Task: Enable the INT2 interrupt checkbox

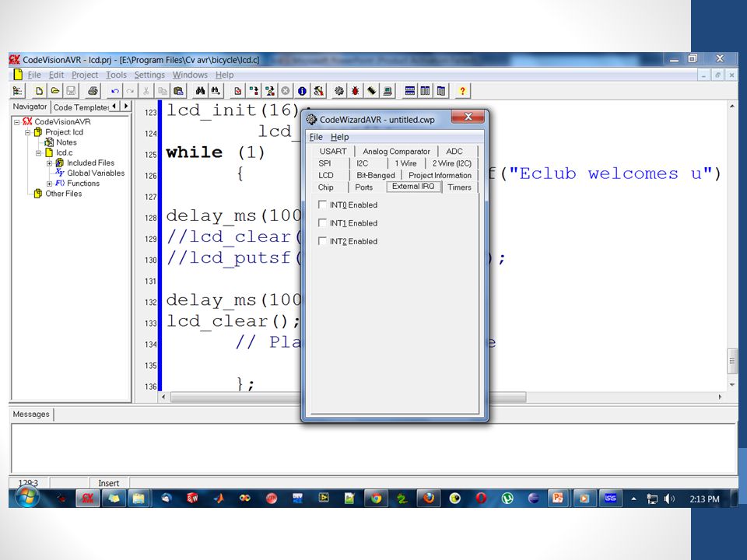Action: 322,241
